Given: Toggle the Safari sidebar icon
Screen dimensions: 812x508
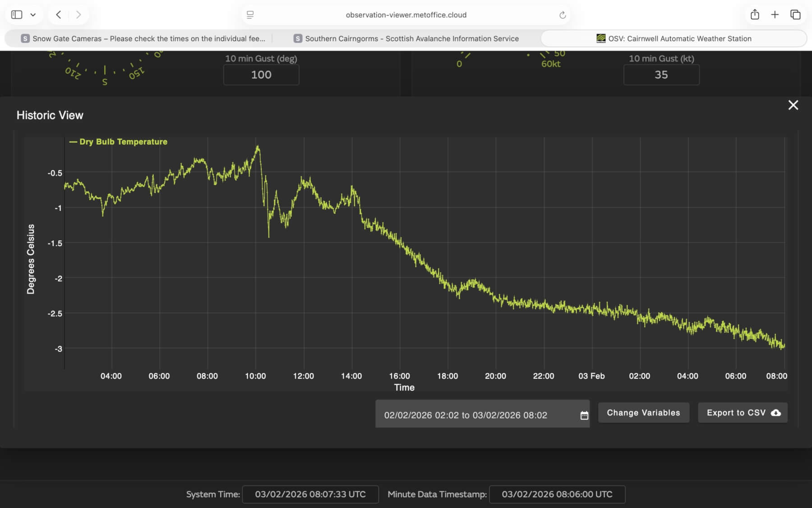Looking at the screenshot, I should pos(17,15).
